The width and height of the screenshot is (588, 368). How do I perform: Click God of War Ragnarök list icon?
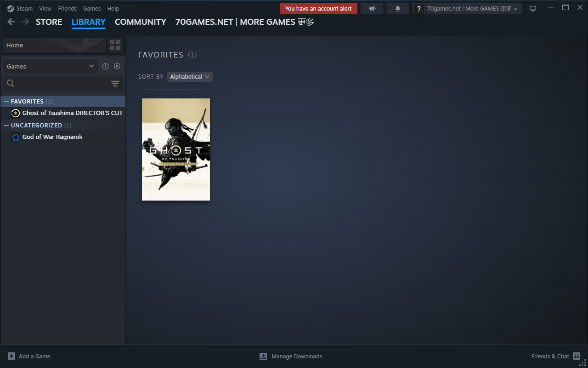click(x=16, y=137)
